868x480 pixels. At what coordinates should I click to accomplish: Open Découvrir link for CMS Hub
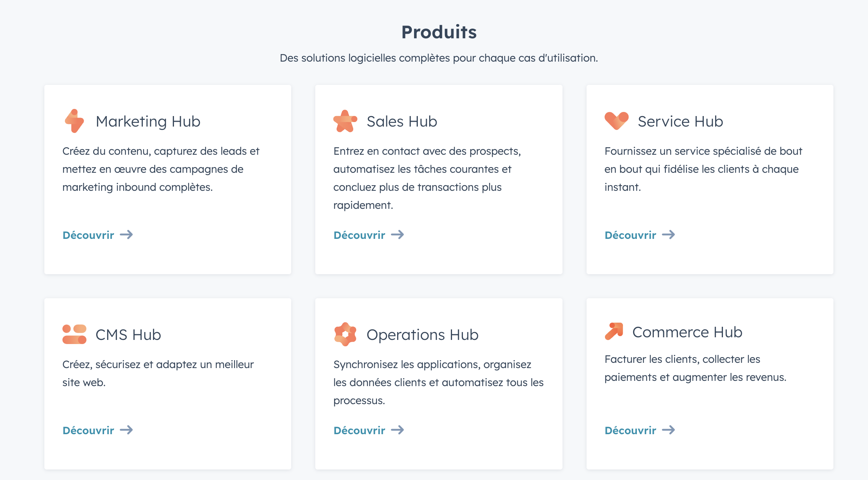(88, 430)
